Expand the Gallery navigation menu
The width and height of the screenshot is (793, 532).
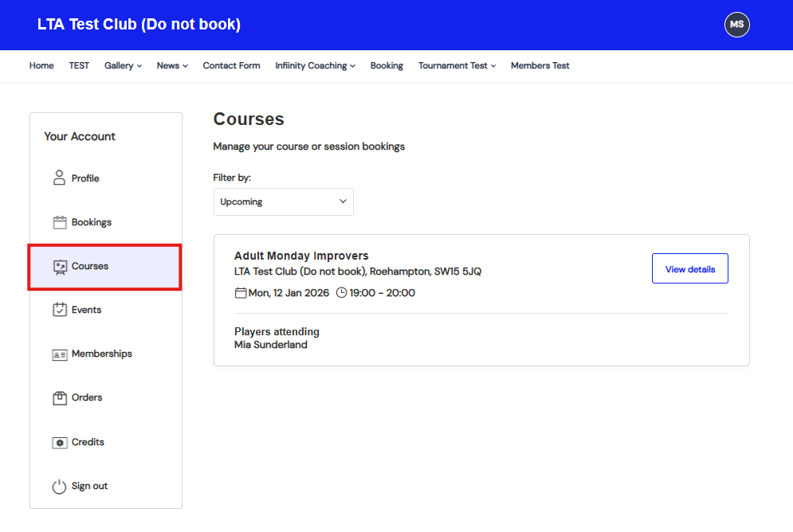tap(123, 66)
